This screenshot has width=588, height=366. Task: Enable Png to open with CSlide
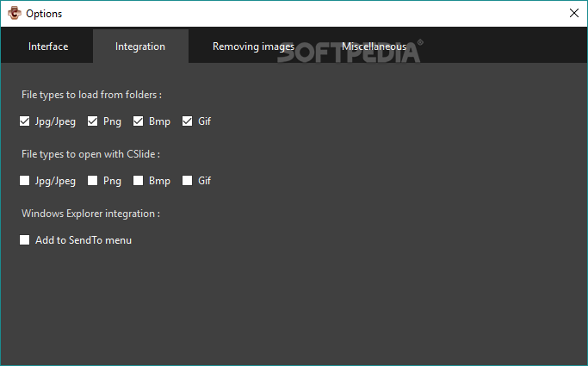92,181
